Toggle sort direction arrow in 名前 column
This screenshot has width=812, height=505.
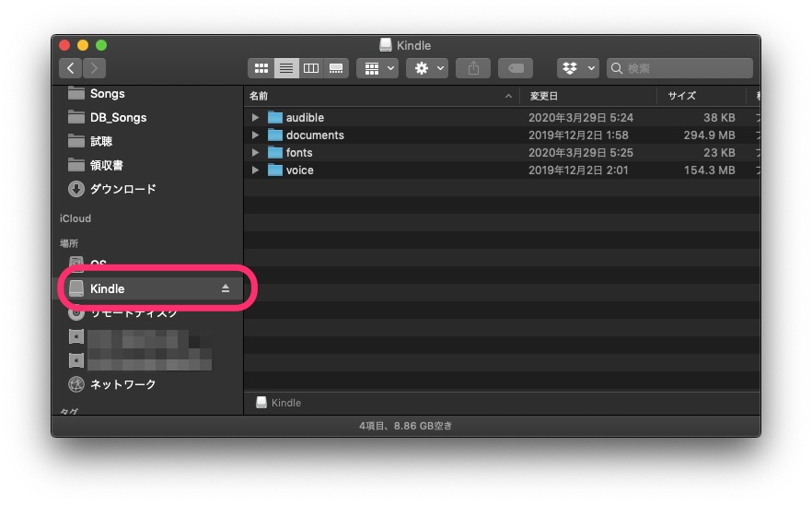coord(508,96)
